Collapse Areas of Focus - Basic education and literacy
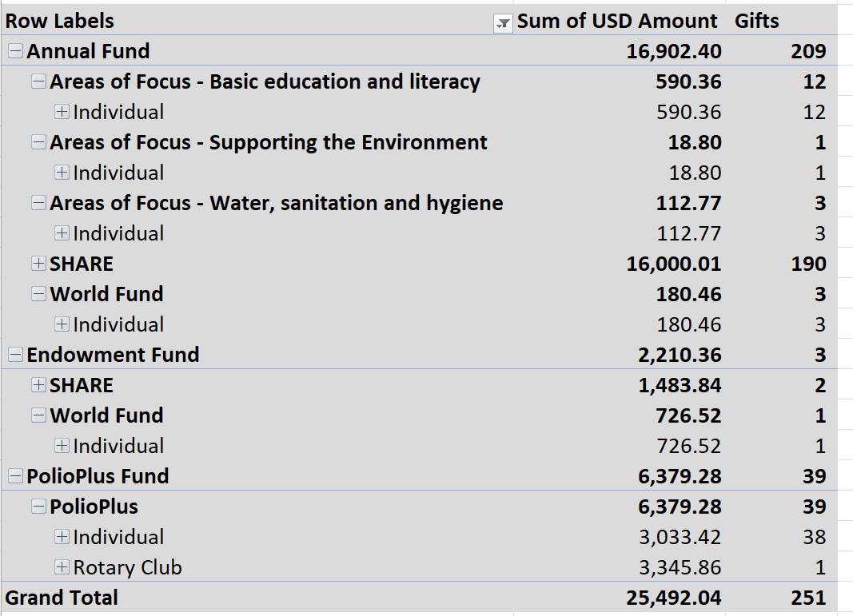This screenshot has width=853, height=616. click(x=38, y=81)
